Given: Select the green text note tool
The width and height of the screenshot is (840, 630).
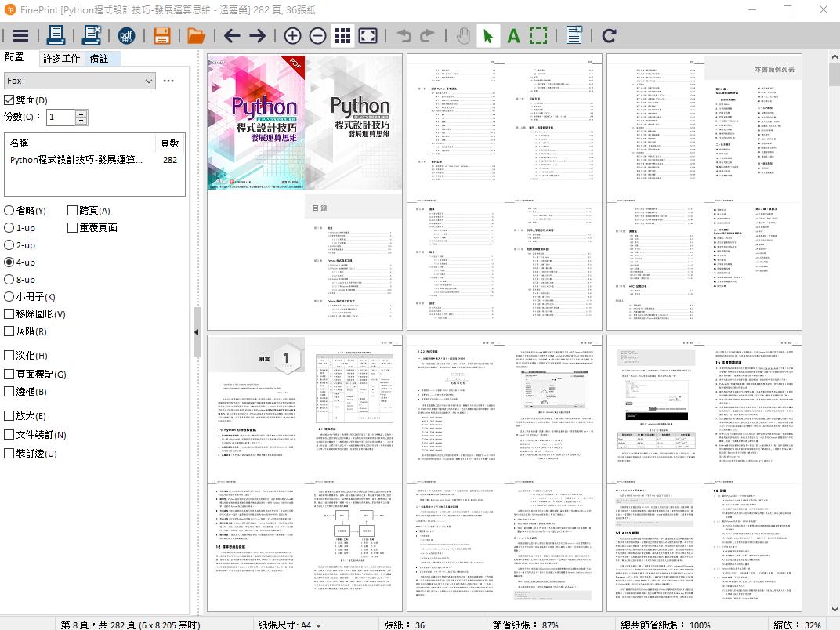Looking at the screenshot, I should pyautogui.click(x=513, y=35).
